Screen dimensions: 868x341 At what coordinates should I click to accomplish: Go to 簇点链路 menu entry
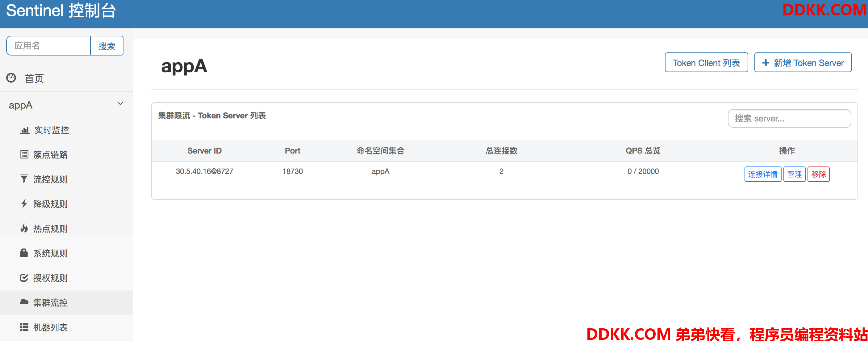tap(66, 154)
